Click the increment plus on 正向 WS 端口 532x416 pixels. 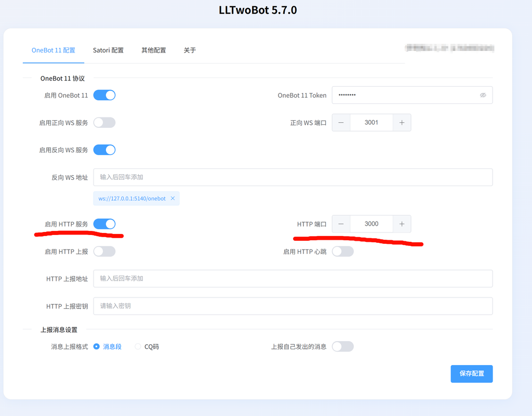coord(402,122)
